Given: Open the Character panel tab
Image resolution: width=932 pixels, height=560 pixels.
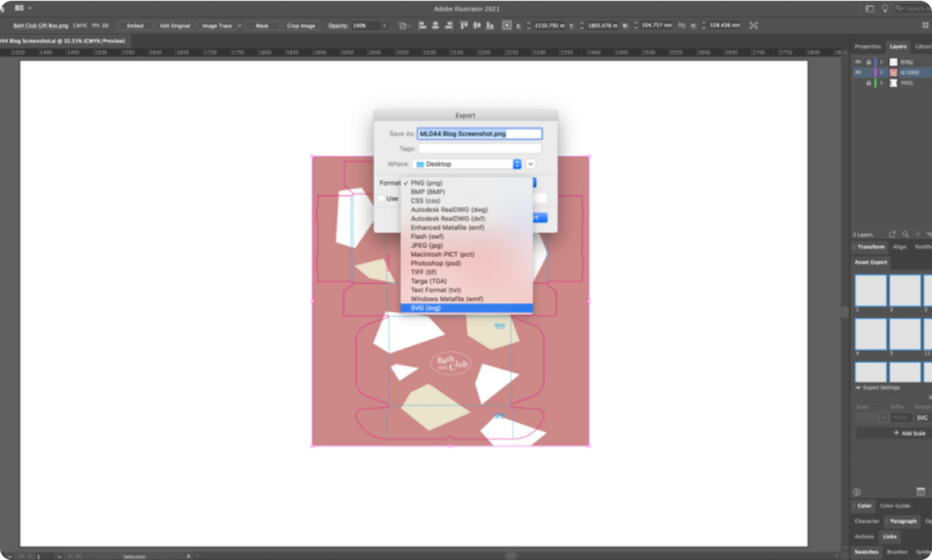Looking at the screenshot, I should coord(867,521).
